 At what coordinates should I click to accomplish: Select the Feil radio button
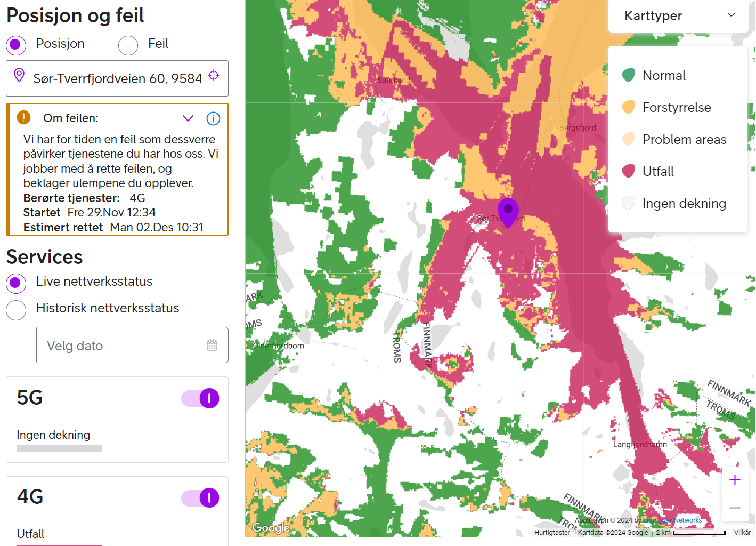click(128, 45)
